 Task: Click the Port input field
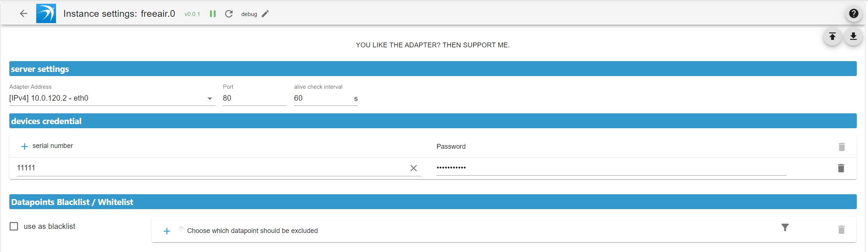[x=255, y=98]
